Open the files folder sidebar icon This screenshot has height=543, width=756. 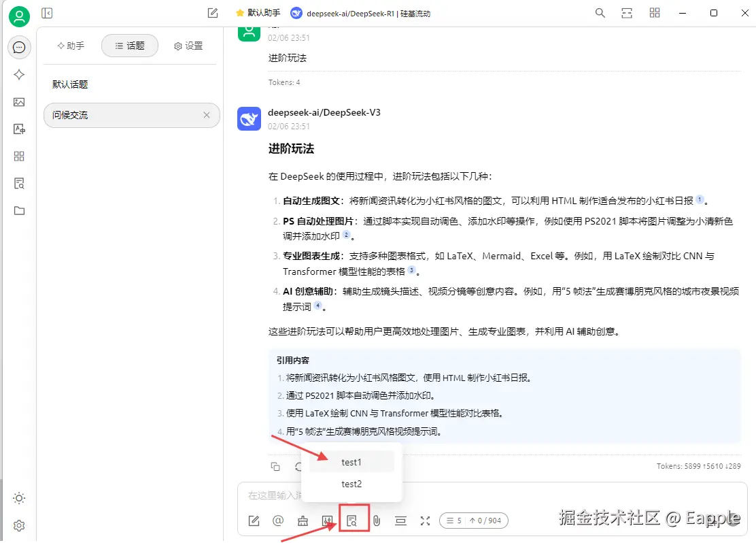coord(19,211)
